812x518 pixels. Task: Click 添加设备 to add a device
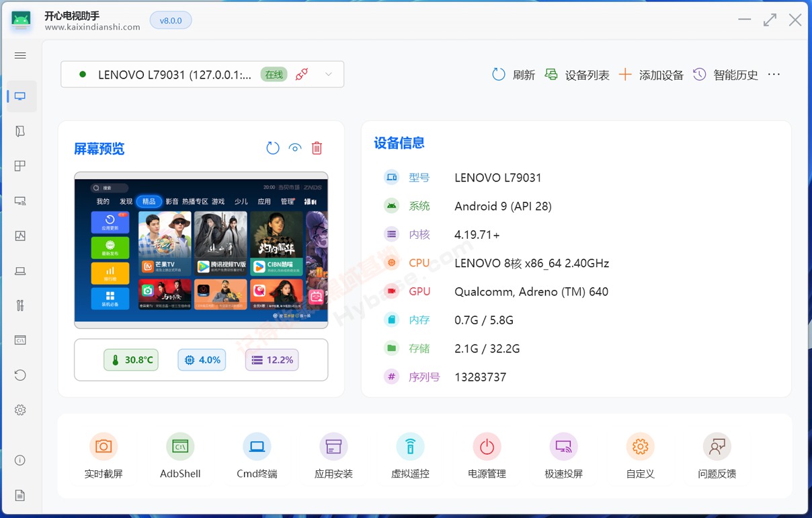pyautogui.click(x=651, y=75)
